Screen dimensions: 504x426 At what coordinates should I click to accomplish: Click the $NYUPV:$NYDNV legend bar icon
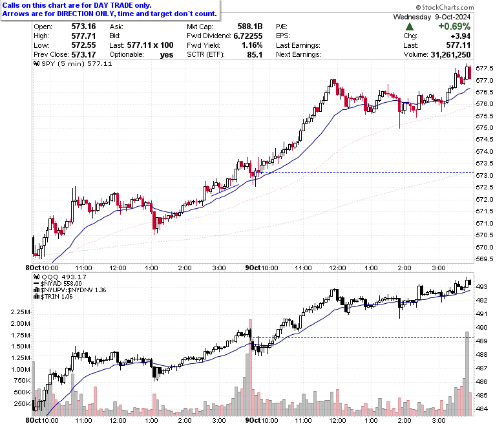pos(37,290)
